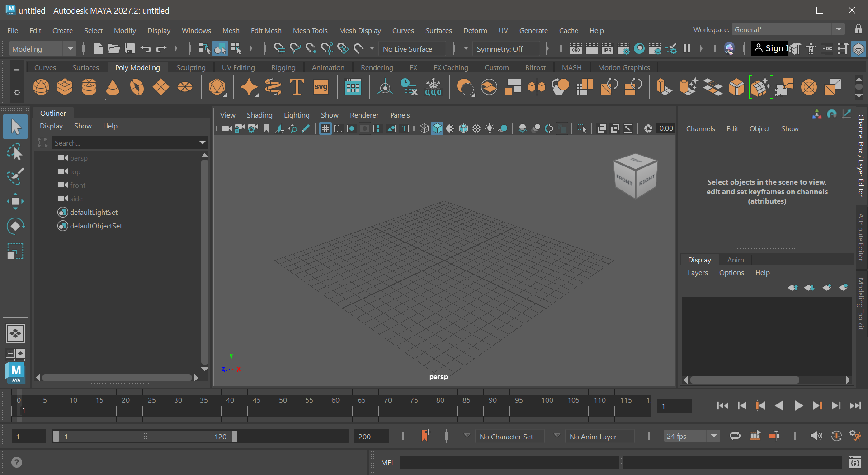Open the Workspace General dropdown
This screenshot has height=475, width=868.
[x=788, y=29]
